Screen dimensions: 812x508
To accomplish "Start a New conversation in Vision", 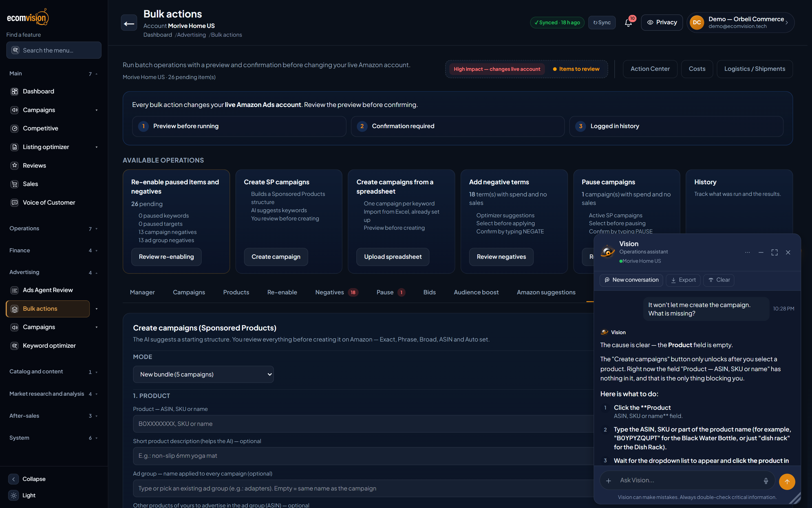I will [x=631, y=280].
